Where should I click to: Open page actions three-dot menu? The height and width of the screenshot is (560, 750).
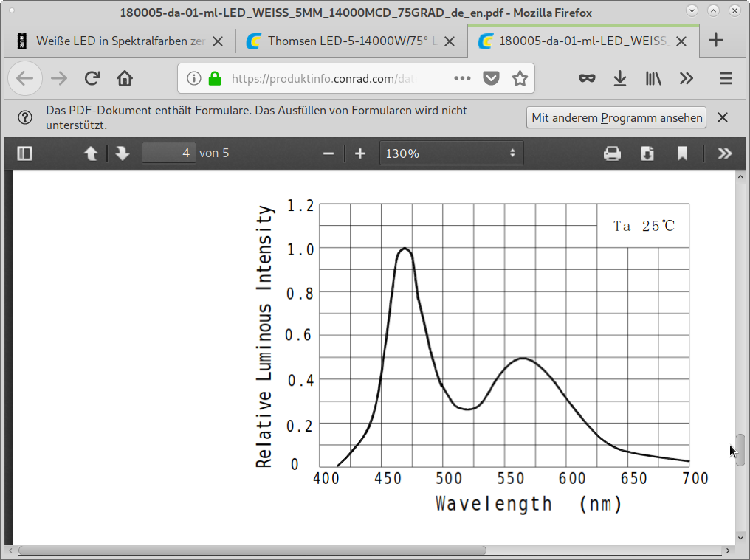click(462, 78)
